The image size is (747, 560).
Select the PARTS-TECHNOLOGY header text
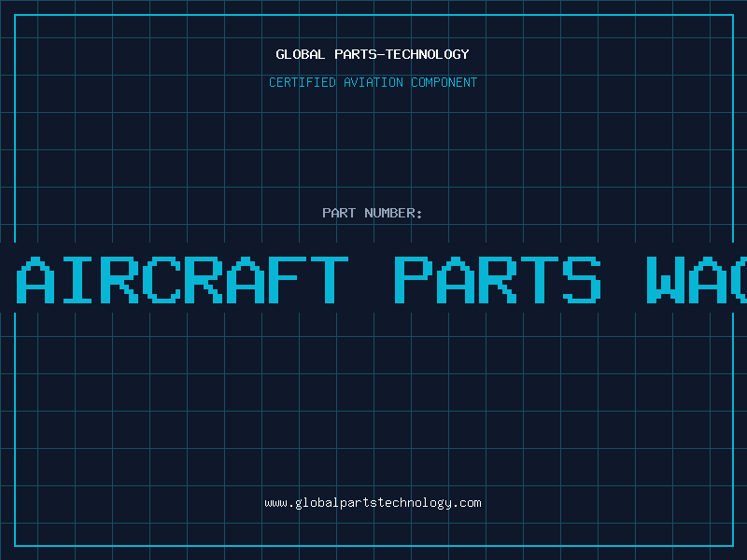point(402,54)
